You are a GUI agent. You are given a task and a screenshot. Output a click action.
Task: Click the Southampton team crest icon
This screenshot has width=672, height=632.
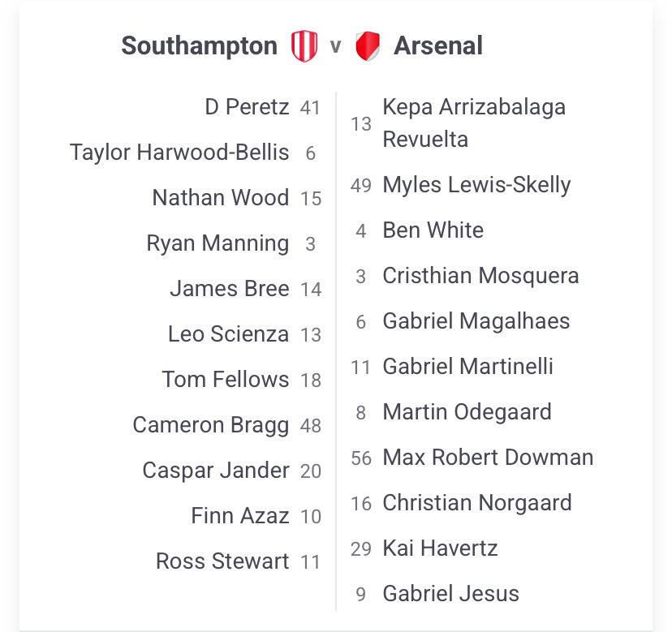coord(304,46)
